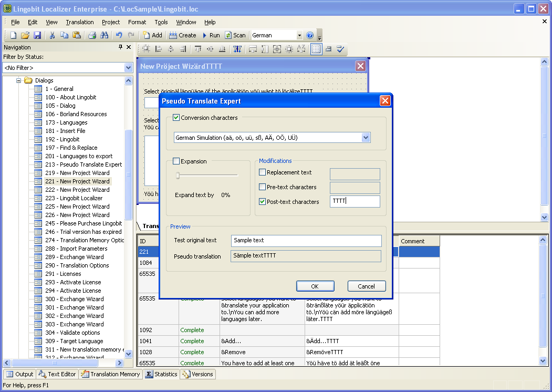552x392 pixels.
Task: Select 213 - Pseudo Translate Expert tree item
Action: [84, 164]
